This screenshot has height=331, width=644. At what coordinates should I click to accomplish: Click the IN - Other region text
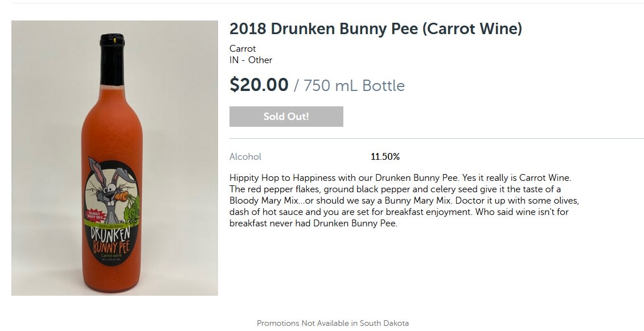pyautogui.click(x=251, y=60)
